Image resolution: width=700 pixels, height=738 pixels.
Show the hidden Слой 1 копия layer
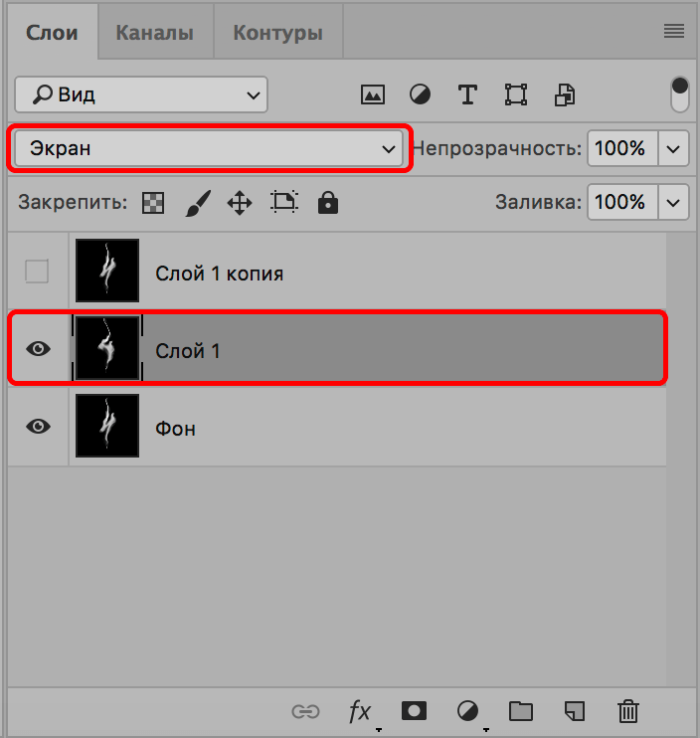[x=37, y=272]
